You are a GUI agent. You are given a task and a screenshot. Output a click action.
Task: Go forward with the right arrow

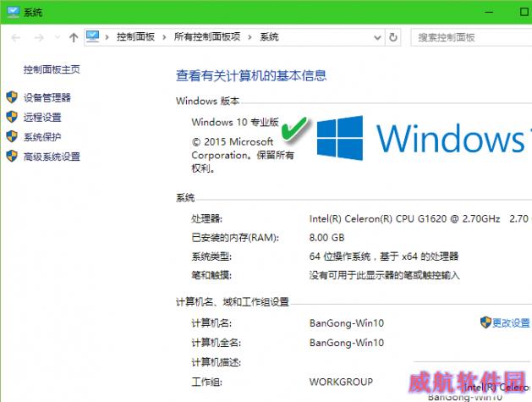(x=39, y=37)
